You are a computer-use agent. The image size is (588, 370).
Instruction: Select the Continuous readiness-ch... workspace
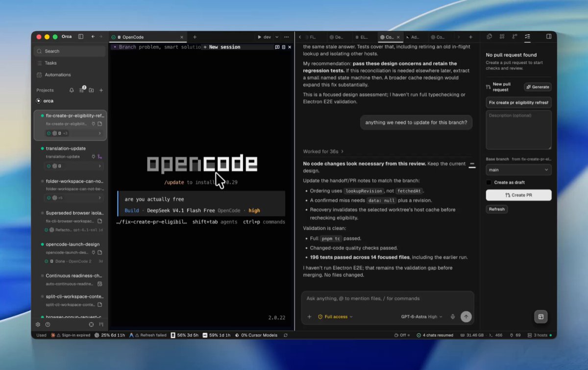pyautogui.click(x=70, y=279)
